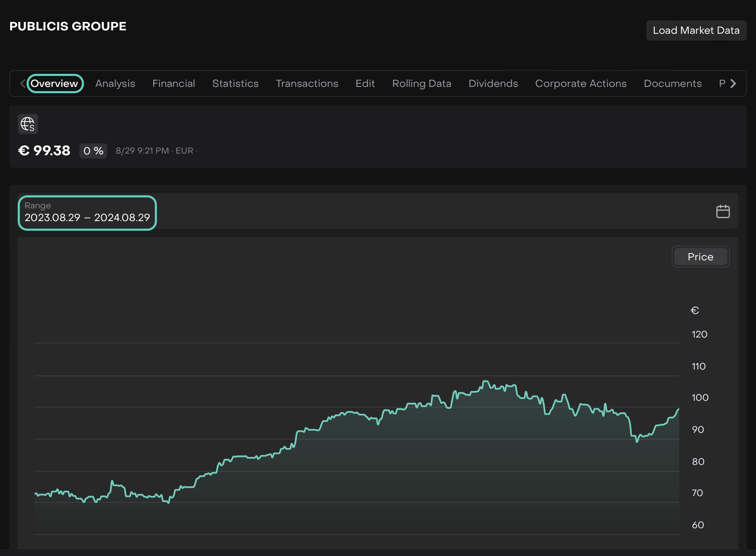This screenshot has width=756, height=556.
Task: Go to the Transactions tab
Action: pyautogui.click(x=307, y=84)
